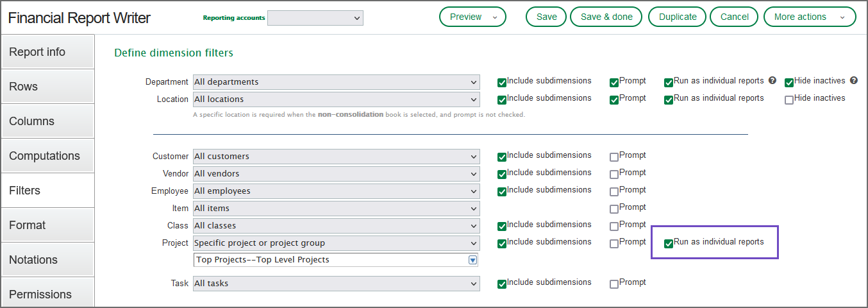The image size is (868, 308).
Task: Click the Save & done button
Action: [x=606, y=17]
